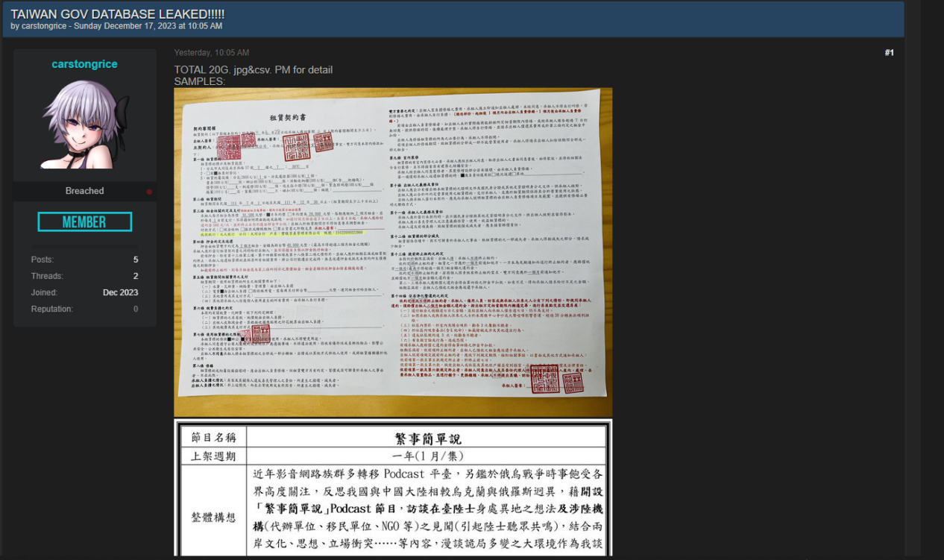
Task: Click the Breached user title
Action: click(x=84, y=191)
